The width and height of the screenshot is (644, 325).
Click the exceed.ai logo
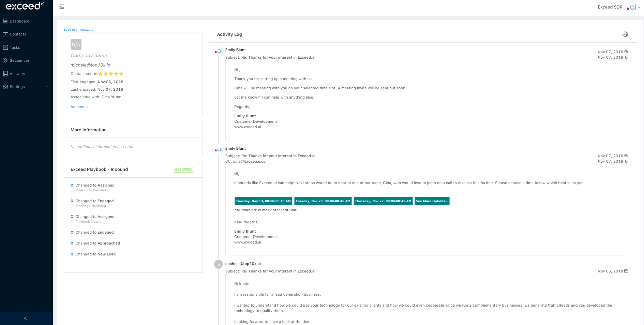tap(26, 6)
